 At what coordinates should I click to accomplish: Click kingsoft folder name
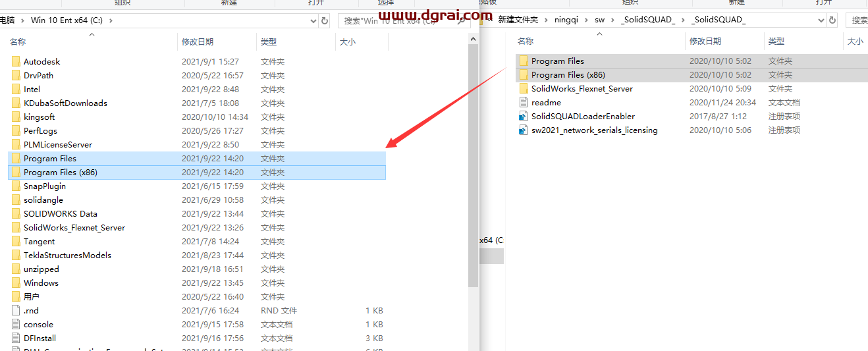[40, 117]
